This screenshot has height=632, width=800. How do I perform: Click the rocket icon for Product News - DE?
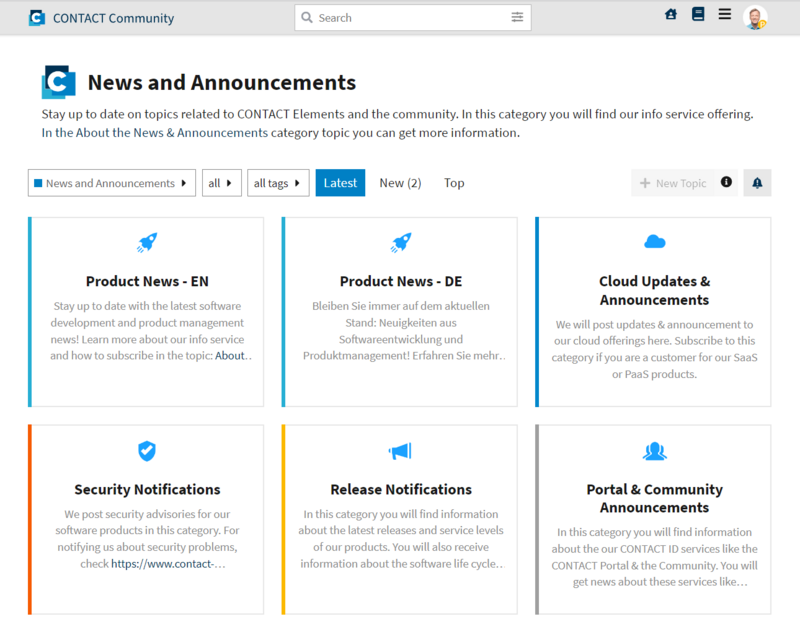pyautogui.click(x=401, y=242)
